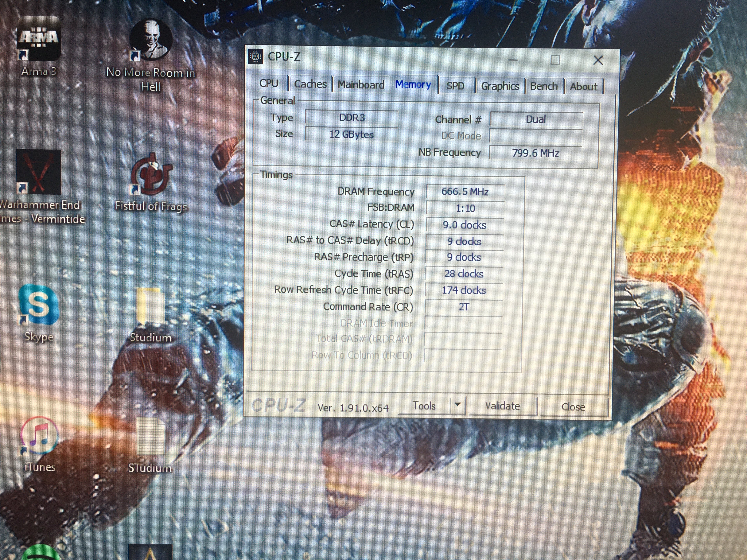This screenshot has height=560, width=747.
Task: Select the Graphics tab
Action: pos(500,86)
